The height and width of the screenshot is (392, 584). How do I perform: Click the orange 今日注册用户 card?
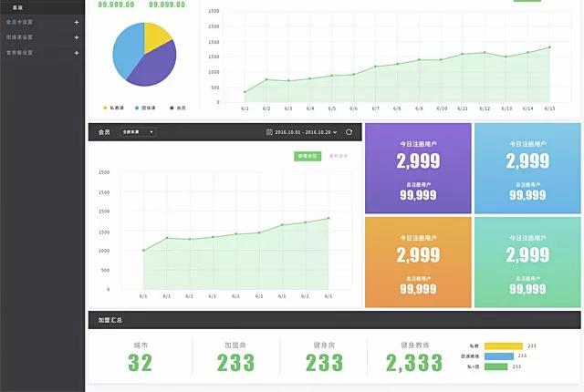(418, 262)
